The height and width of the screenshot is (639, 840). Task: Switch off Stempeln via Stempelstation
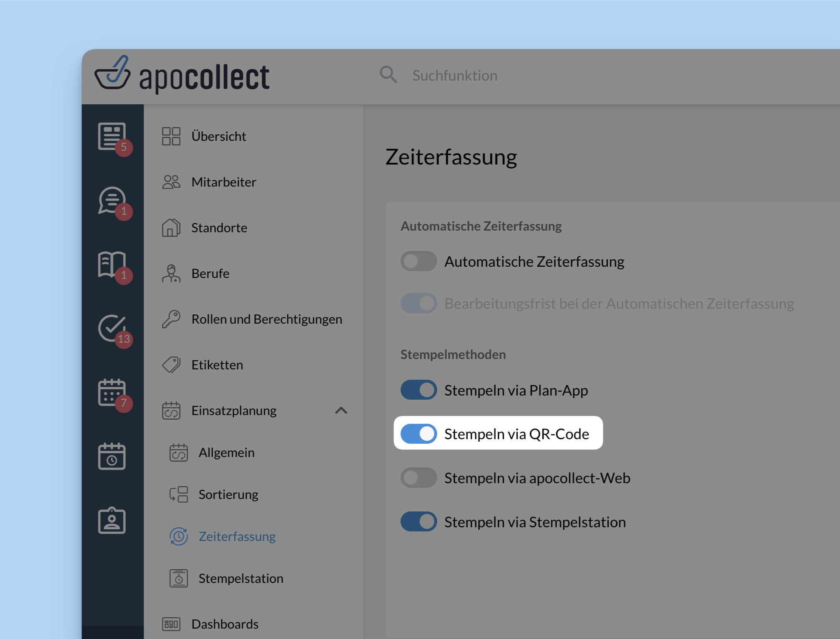418,522
